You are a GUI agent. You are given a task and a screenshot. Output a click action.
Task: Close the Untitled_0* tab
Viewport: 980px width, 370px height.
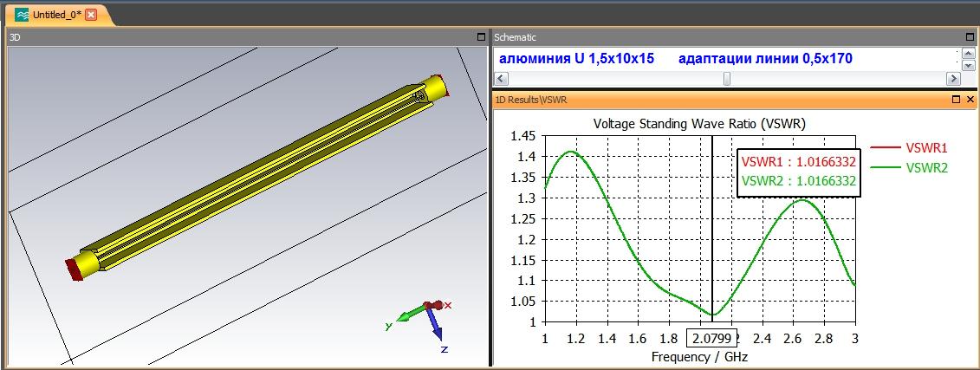91,15
